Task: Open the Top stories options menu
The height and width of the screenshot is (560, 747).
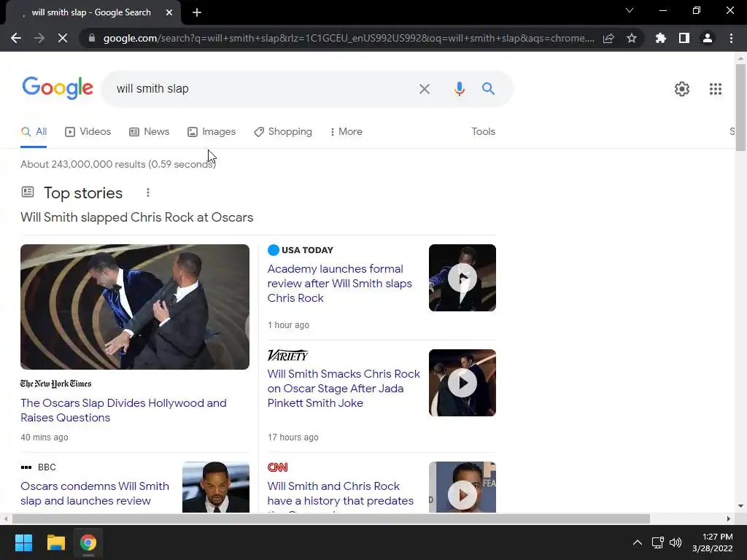Action: tap(147, 192)
